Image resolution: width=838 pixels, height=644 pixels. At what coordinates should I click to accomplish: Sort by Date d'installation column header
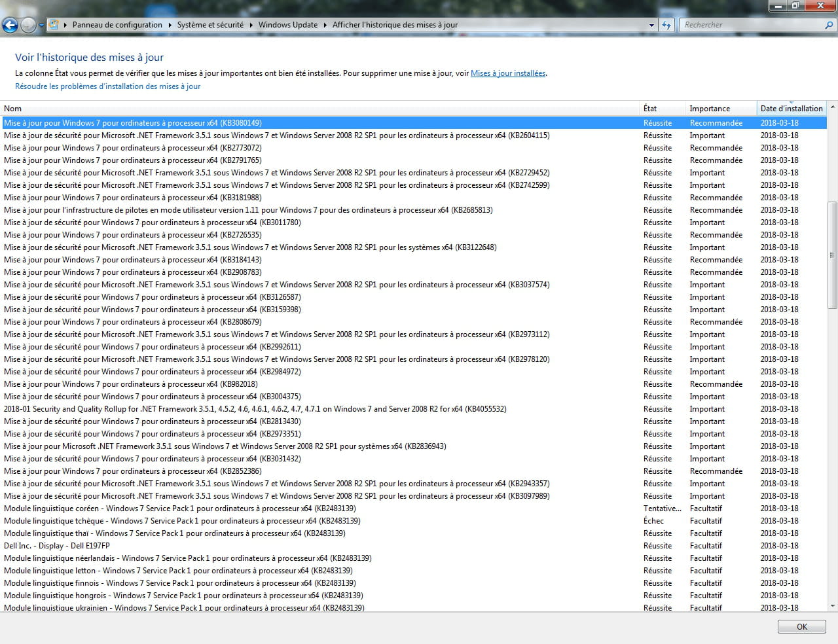[792, 109]
